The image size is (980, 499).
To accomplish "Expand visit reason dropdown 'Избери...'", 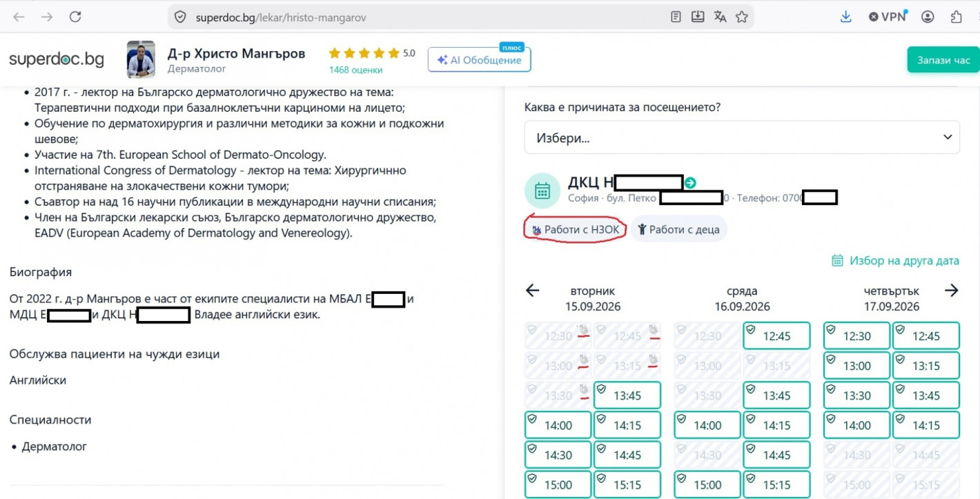I will tap(742, 137).
